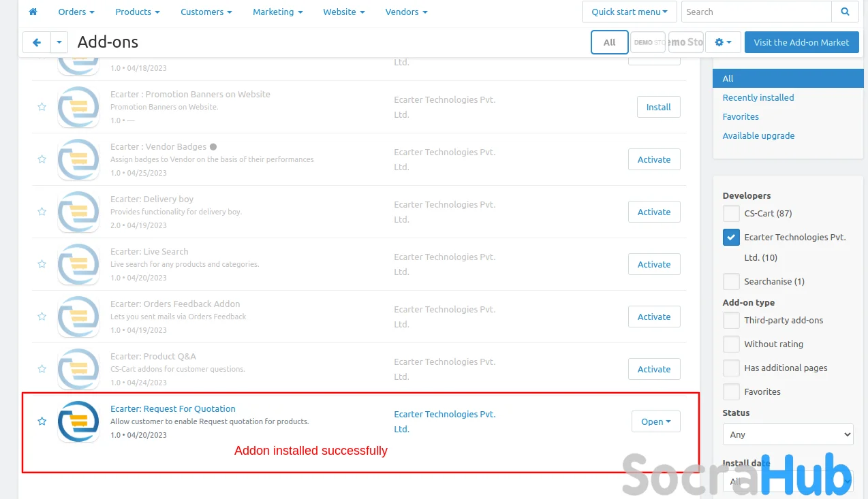
Task: Click the magnifier search button
Action: click(845, 12)
